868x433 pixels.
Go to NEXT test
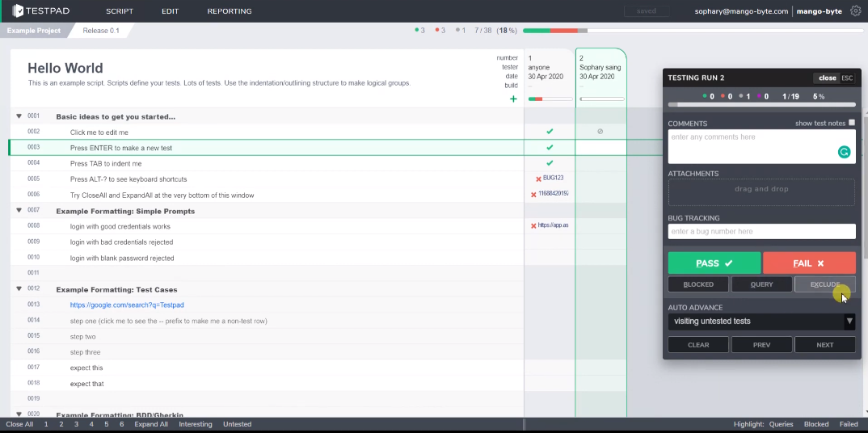[x=825, y=344]
